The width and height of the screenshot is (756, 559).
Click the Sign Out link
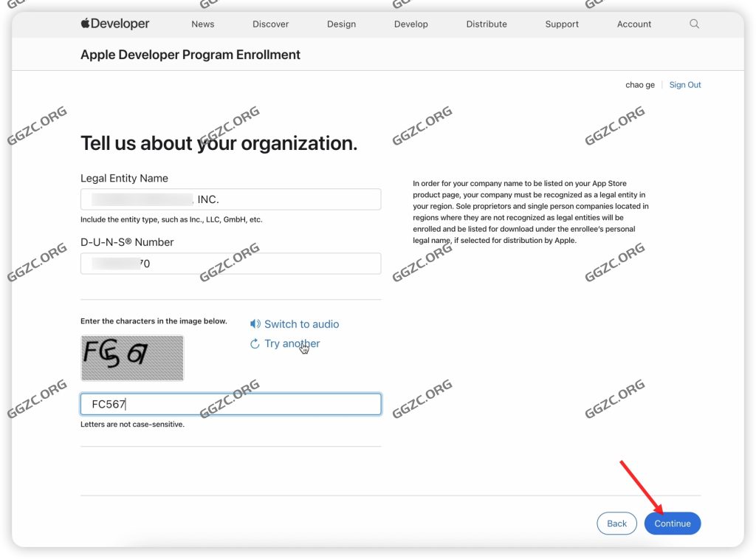coord(685,84)
